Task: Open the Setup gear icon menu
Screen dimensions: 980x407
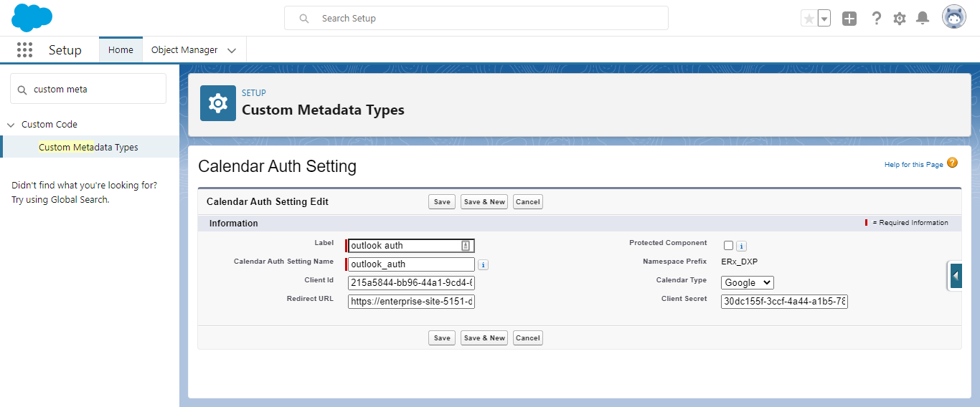Action: coord(900,19)
